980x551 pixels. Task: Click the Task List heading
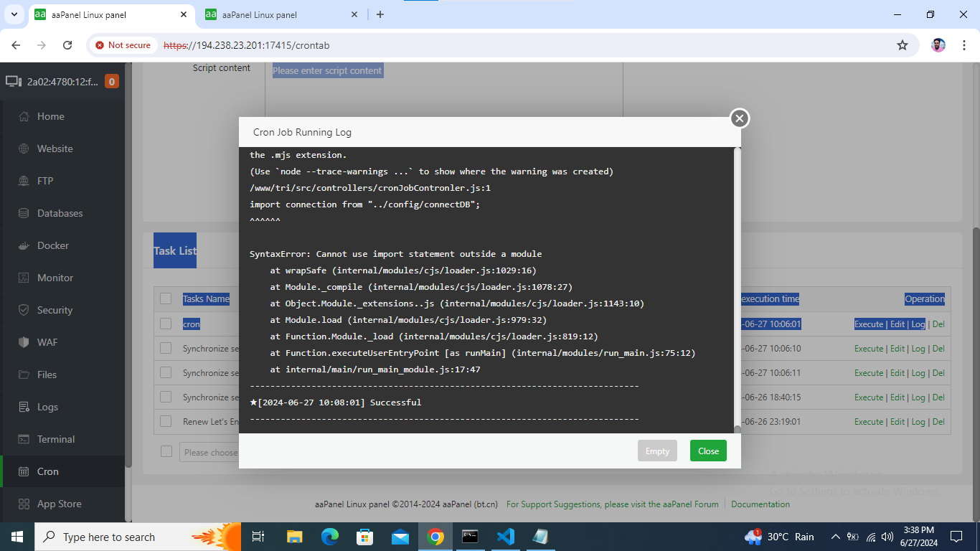pyautogui.click(x=175, y=251)
